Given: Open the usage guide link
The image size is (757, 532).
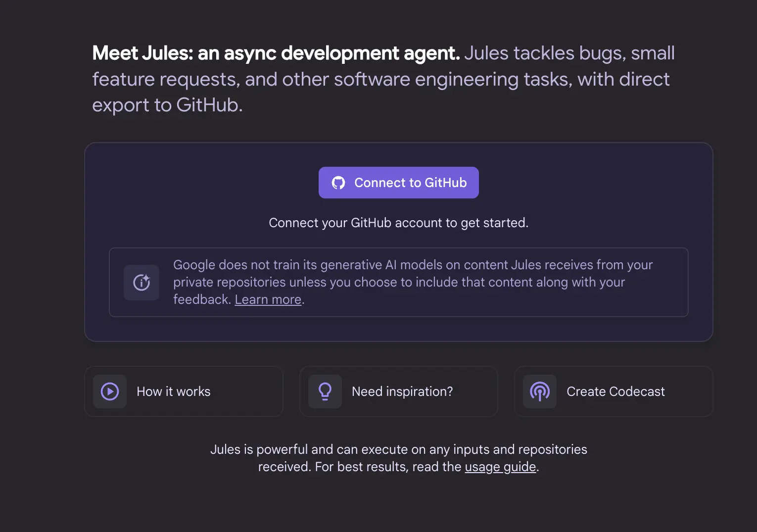Looking at the screenshot, I should point(500,467).
